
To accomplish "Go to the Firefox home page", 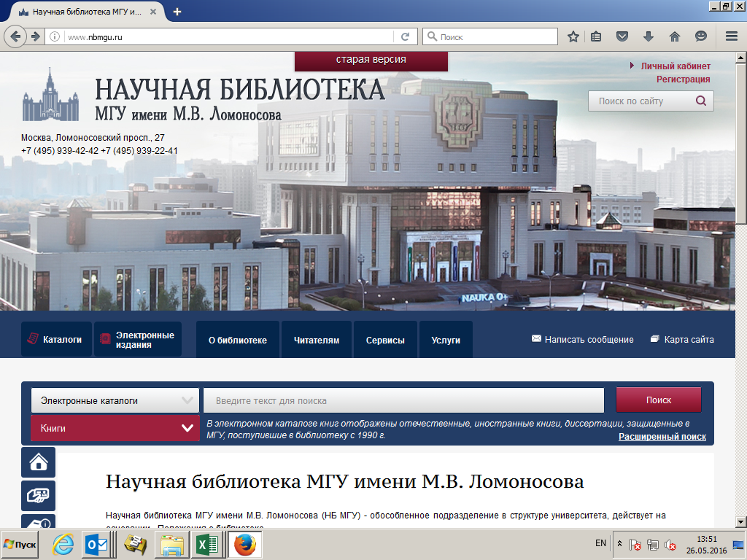I will click(675, 36).
